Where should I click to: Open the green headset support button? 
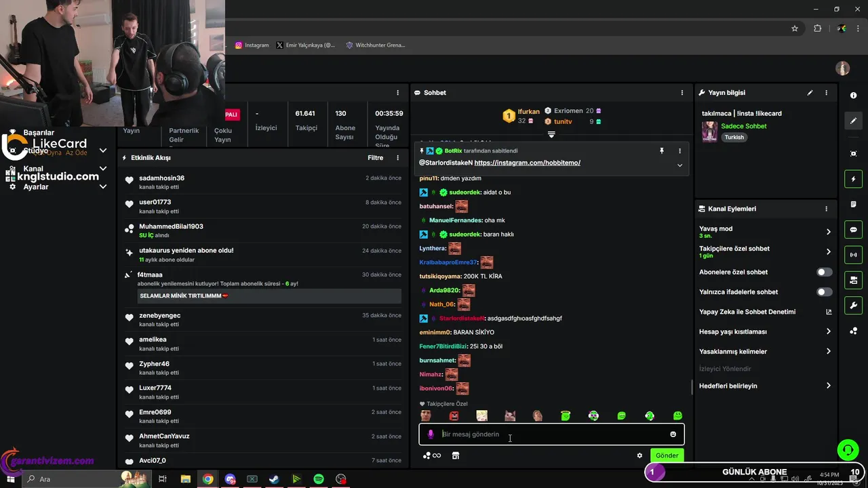pos(847,450)
